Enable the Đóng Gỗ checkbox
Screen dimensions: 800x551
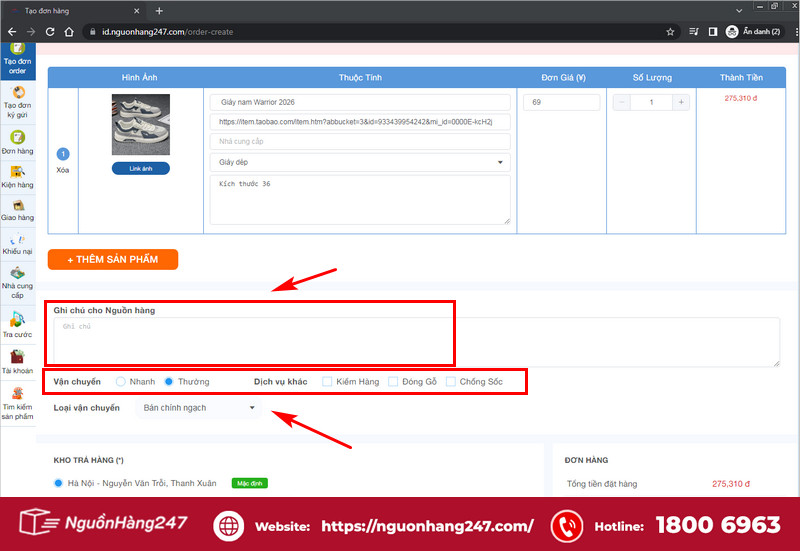point(393,382)
